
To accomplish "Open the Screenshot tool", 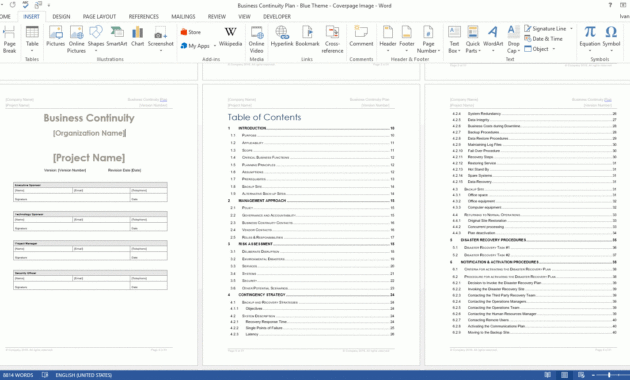I will coord(160,39).
